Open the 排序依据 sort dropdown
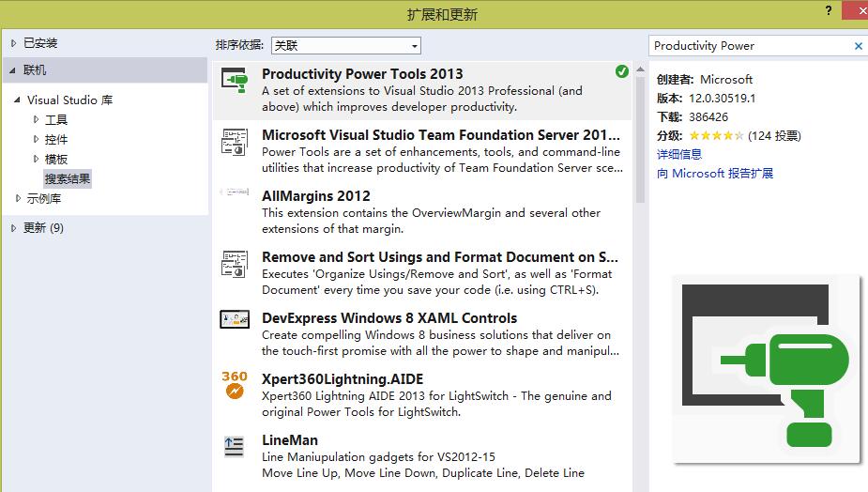This screenshot has width=868, height=492. tap(346, 45)
